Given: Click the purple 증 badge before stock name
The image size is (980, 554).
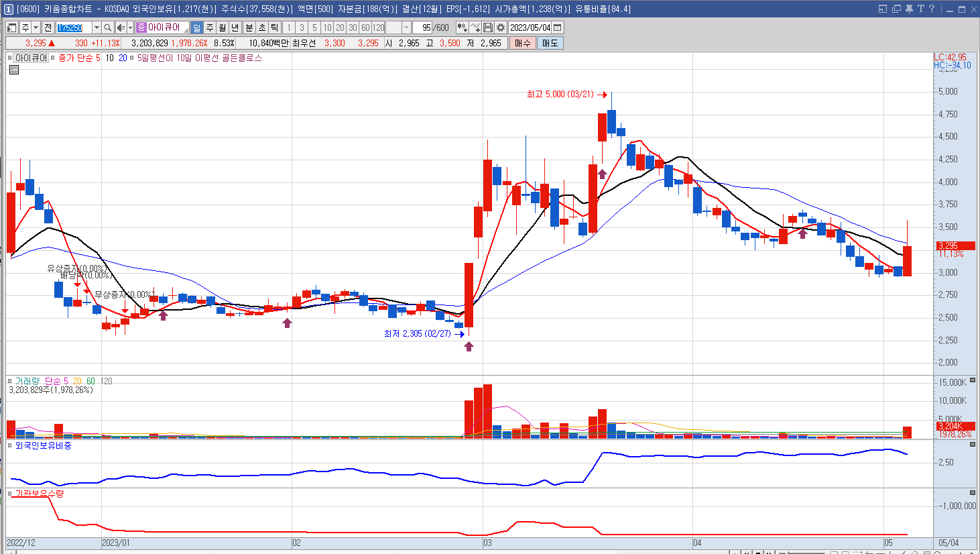Looking at the screenshot, I should 141,27.
